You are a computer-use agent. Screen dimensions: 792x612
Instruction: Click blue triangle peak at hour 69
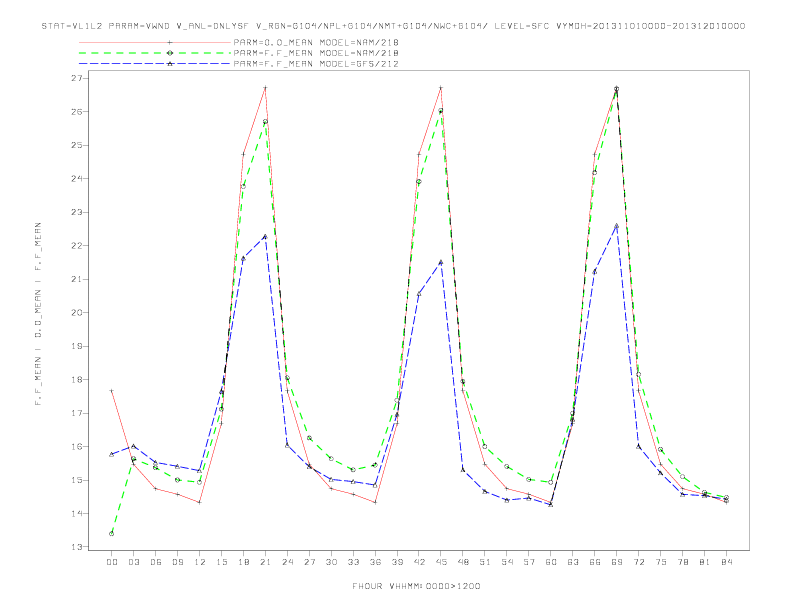[x=617, y=226]
